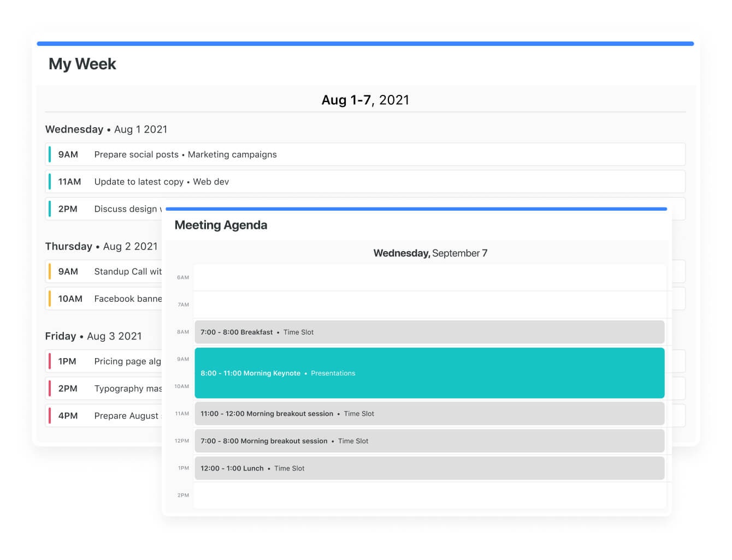Viewport: 732px width, 560px height.
Task: Open the "Prepare social posts" 9AM task
Action: pos(365,154)
